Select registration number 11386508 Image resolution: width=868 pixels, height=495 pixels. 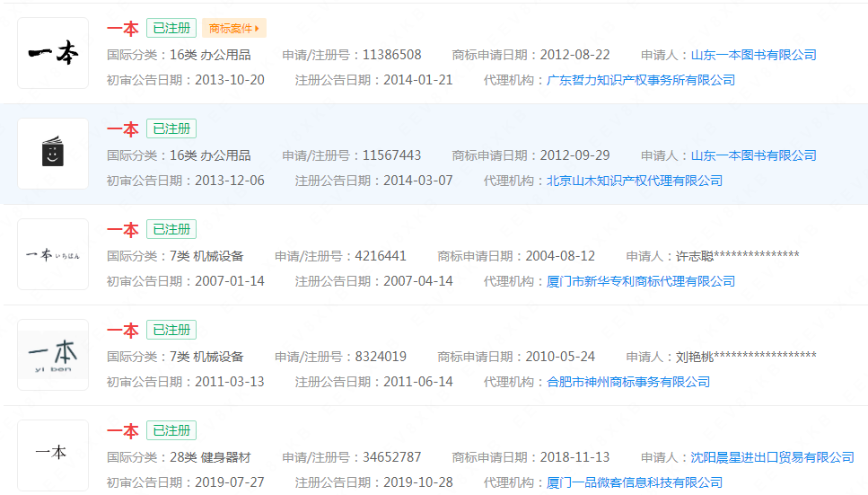392,55
